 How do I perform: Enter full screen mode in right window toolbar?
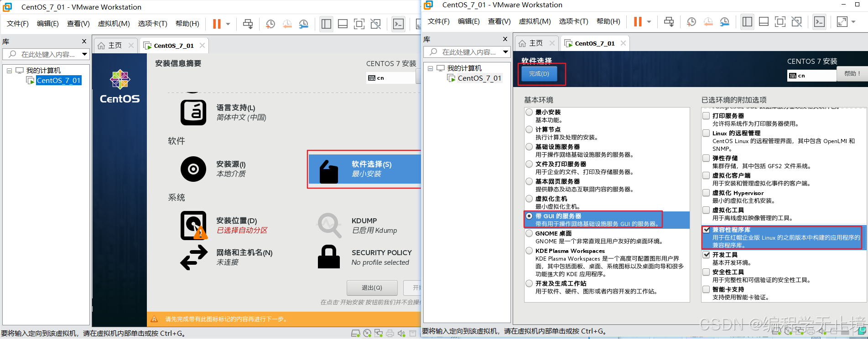click(x=780, y=21)
